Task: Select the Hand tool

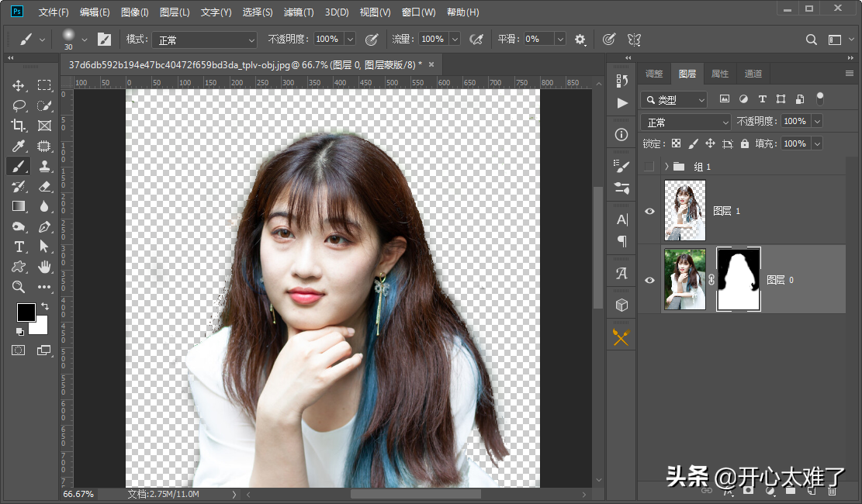Action: (44, 267)
